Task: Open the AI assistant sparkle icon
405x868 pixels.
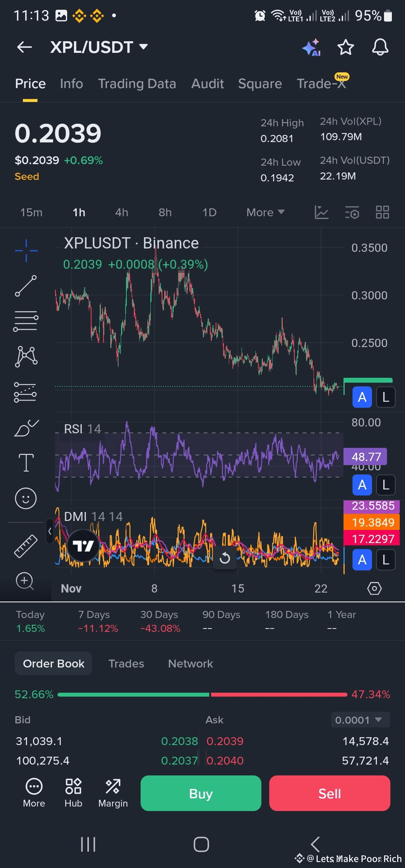Action: (312, 48)
